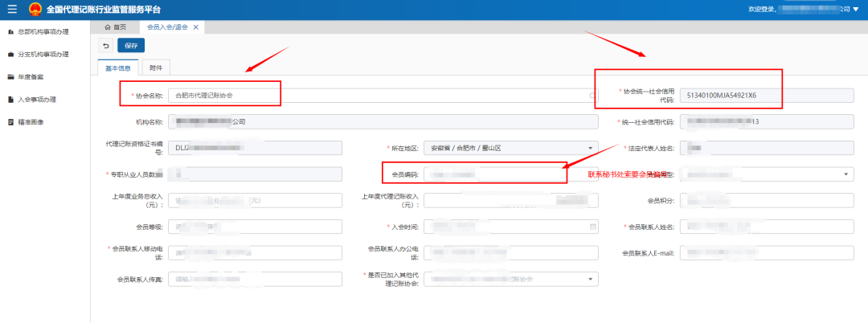The image size is (868, 323).
Task: Expand the 所在地区 region dropdown
Action: pyautogui.click(x=592, y=149)
